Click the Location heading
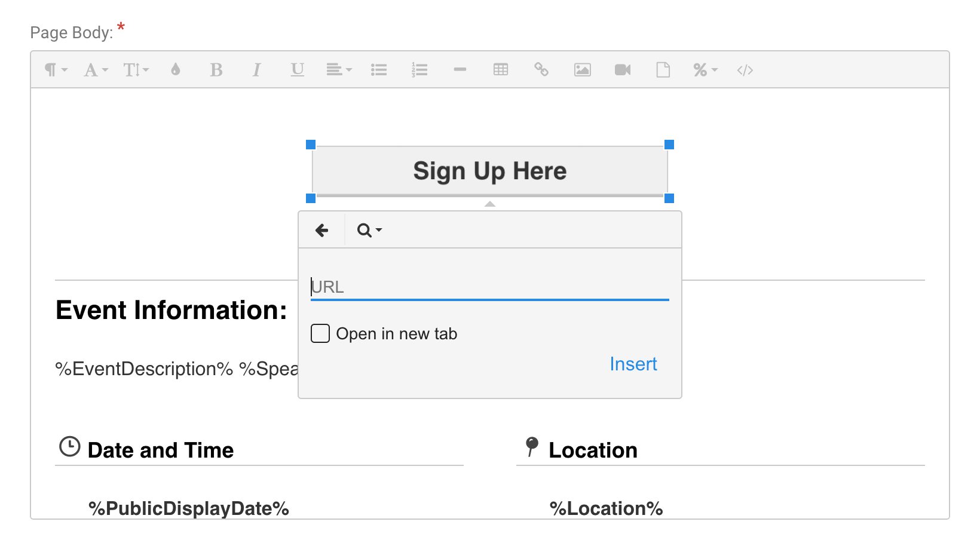The width and height of the screenshot is (980, 546). pyautogui.click(x=593, y=450)
